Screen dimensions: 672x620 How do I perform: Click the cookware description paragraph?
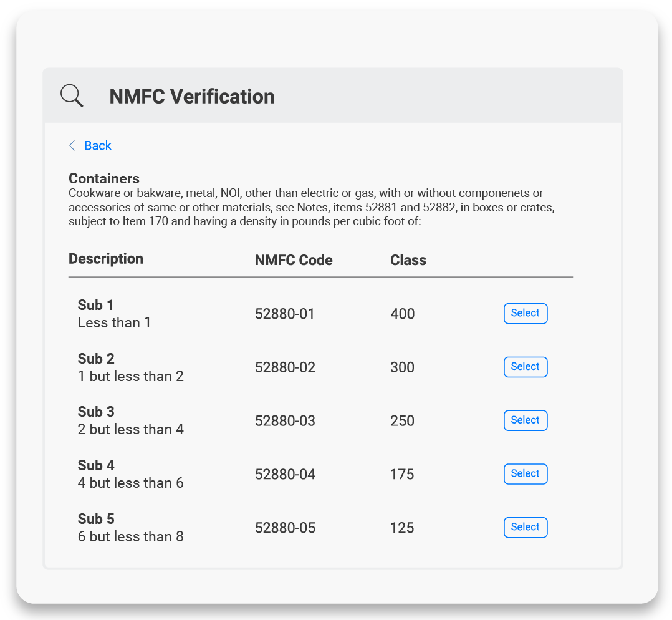[312, 207]
